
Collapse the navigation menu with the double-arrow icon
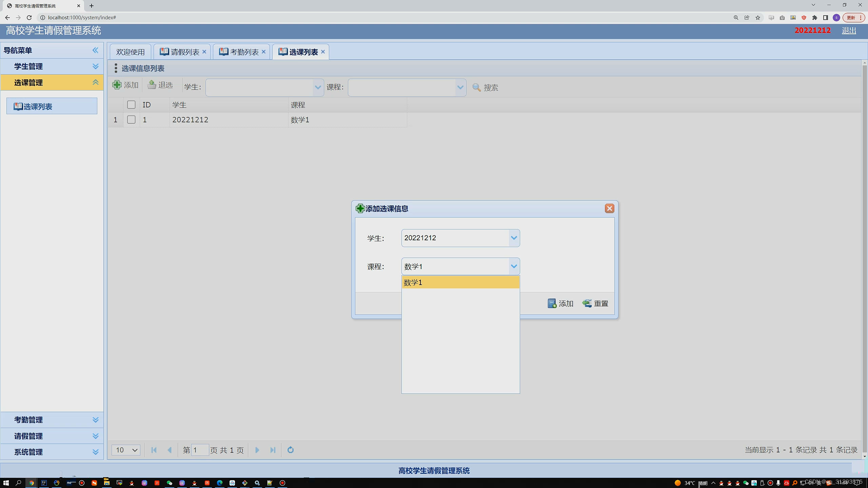click(x=96, y=50)
